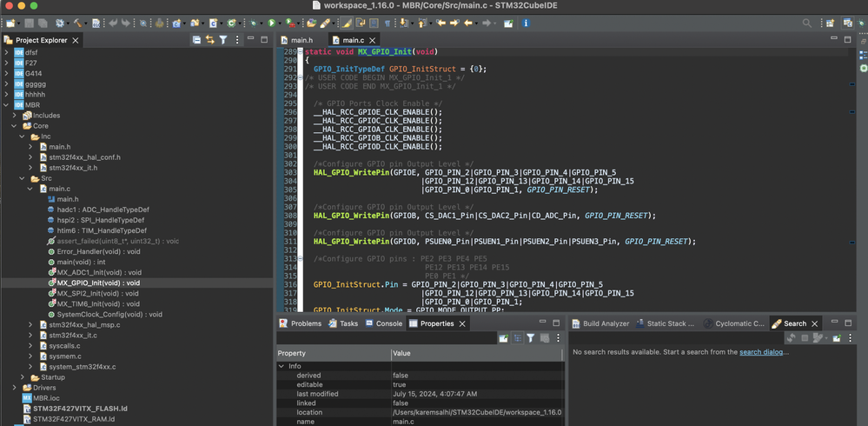This screenshot has height=426, width=868.
Task: Click the blue information icon in toolbar
Action: (x=526, y=23)
